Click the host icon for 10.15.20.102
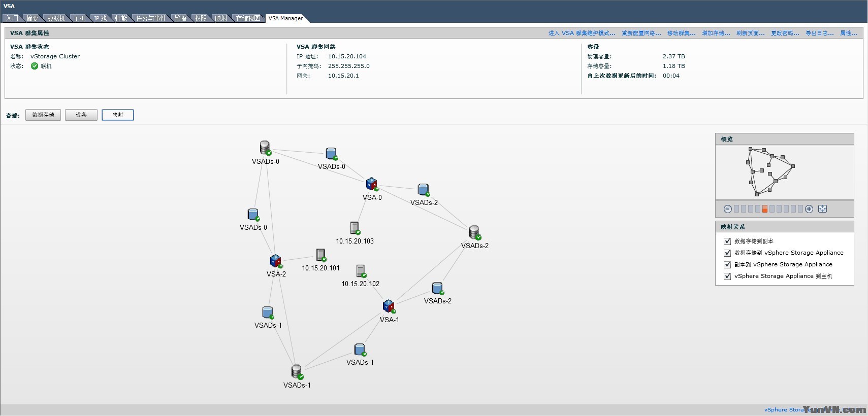 coord(361,271)
